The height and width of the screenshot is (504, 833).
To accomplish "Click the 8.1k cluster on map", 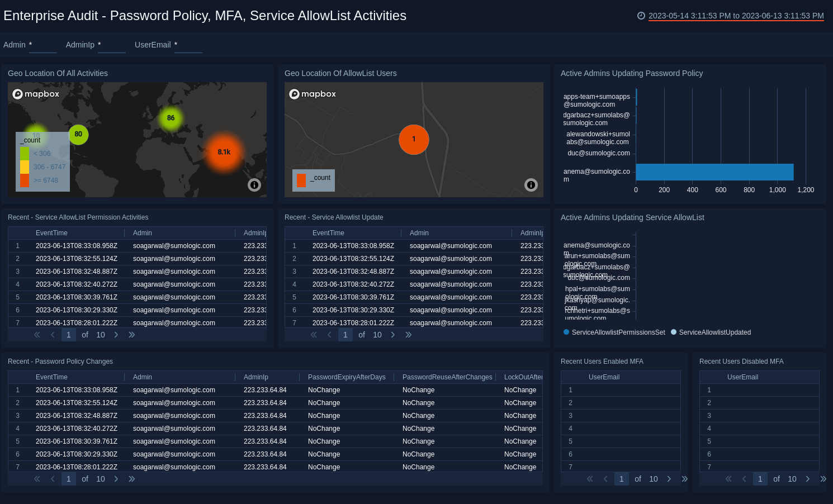I will coord(224,152).
